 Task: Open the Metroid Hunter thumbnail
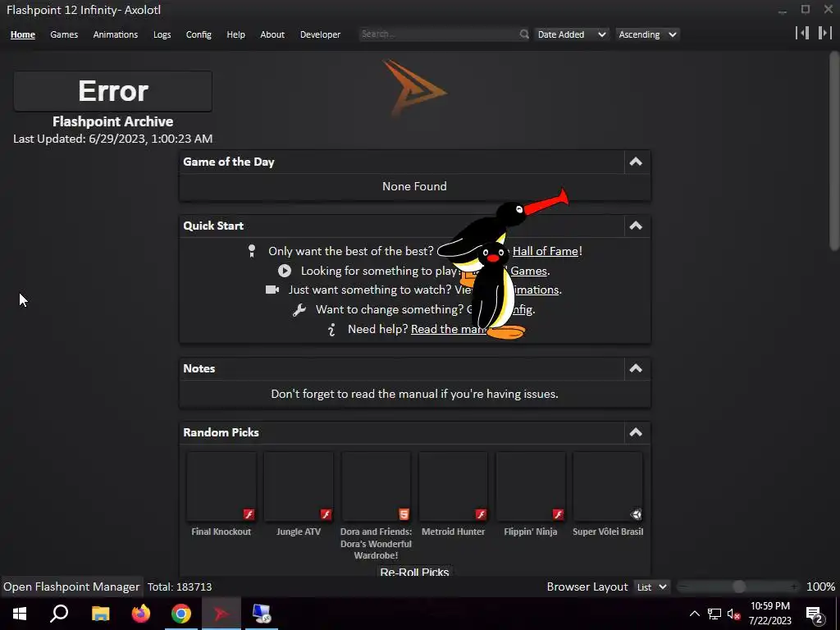(453, 486)
